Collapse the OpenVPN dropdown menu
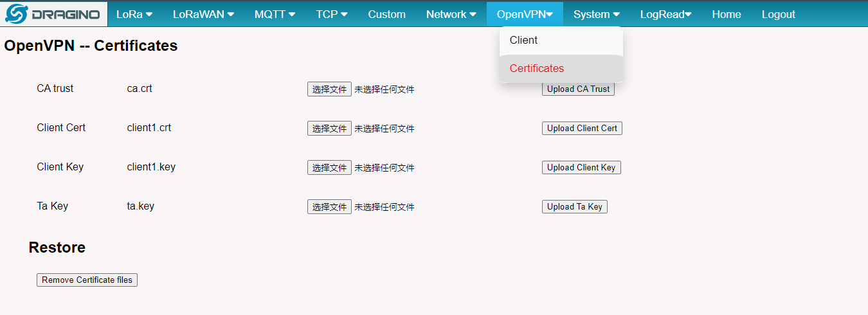This screenshot has height=315, width=868. pyautogui.click(x=525, y=14)
